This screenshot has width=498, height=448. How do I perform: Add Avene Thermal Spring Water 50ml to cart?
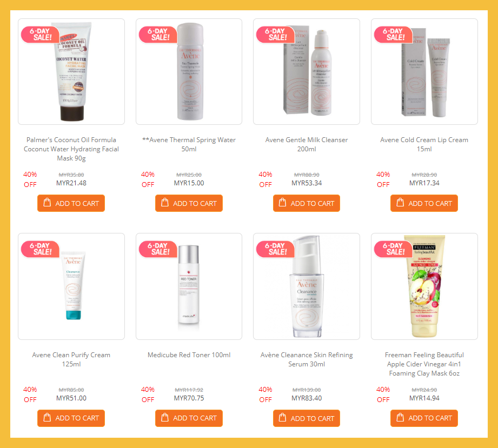pos(189,203)
